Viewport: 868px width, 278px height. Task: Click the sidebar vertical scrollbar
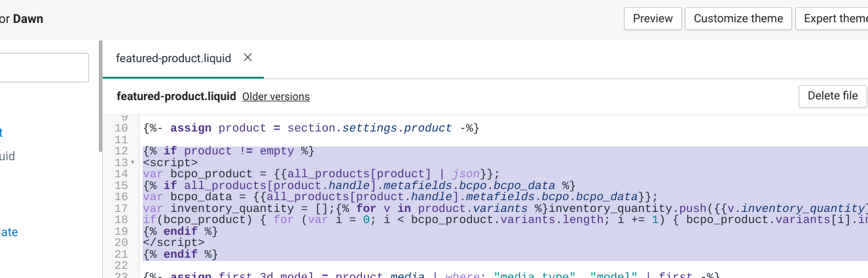pos(100,96)
